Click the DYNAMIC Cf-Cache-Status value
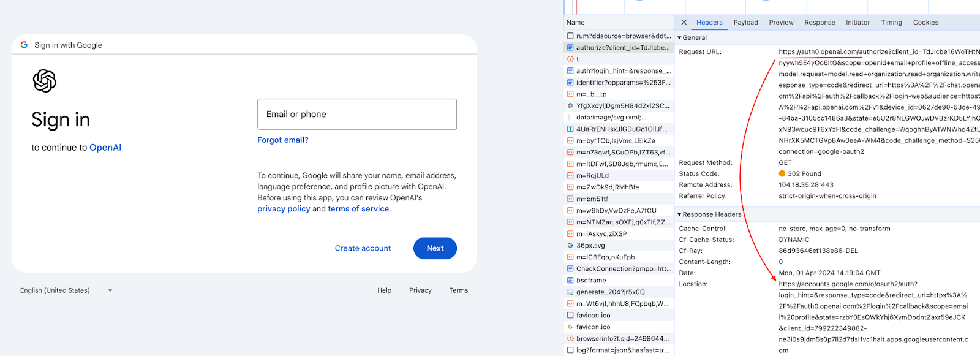This screenshot has height=356, width=980. [794, 240]
